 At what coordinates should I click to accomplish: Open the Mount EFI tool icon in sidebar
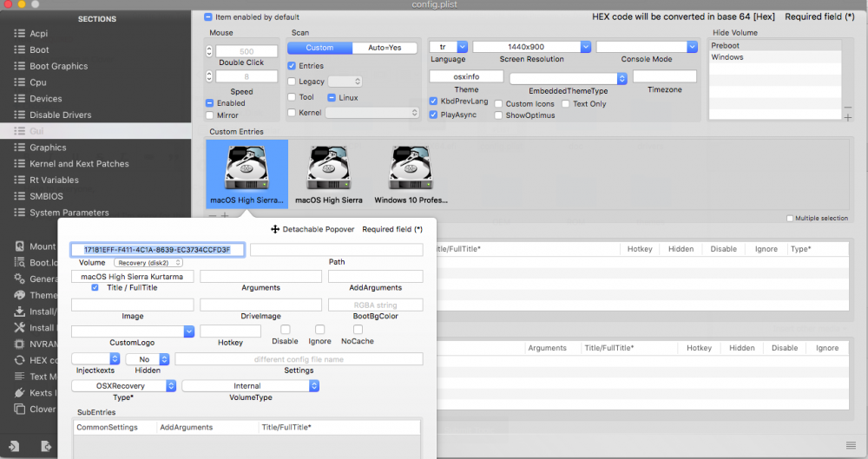click(19, 246)
